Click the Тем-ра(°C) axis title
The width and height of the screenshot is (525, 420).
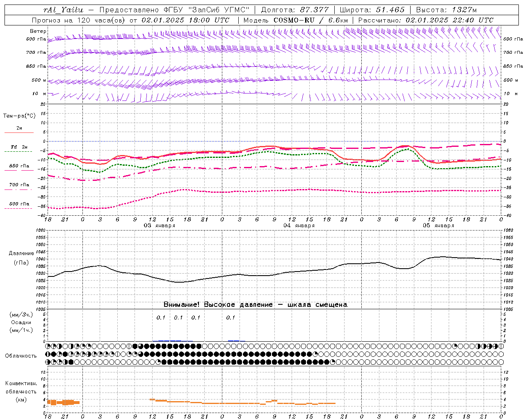click(19, 116)
